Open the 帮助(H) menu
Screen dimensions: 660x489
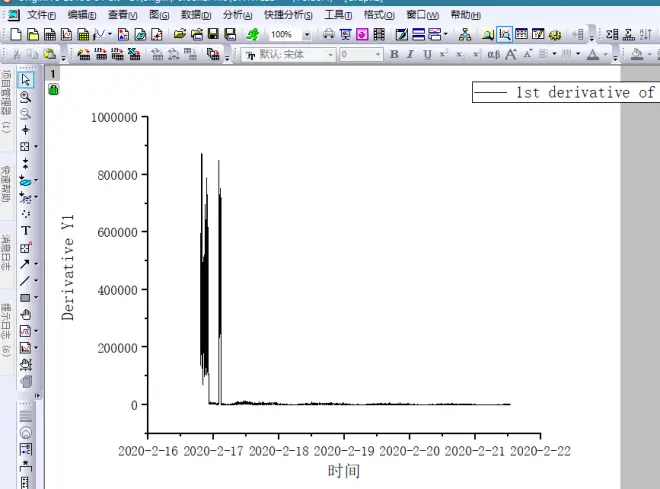(466, 15)
